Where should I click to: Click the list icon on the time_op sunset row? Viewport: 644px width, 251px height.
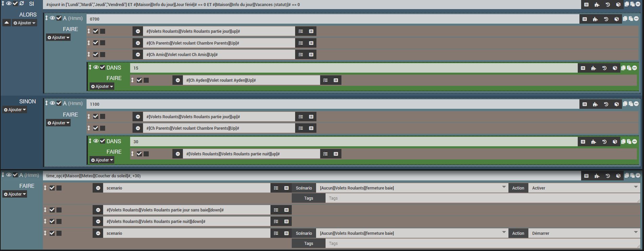tap(586, 176)
